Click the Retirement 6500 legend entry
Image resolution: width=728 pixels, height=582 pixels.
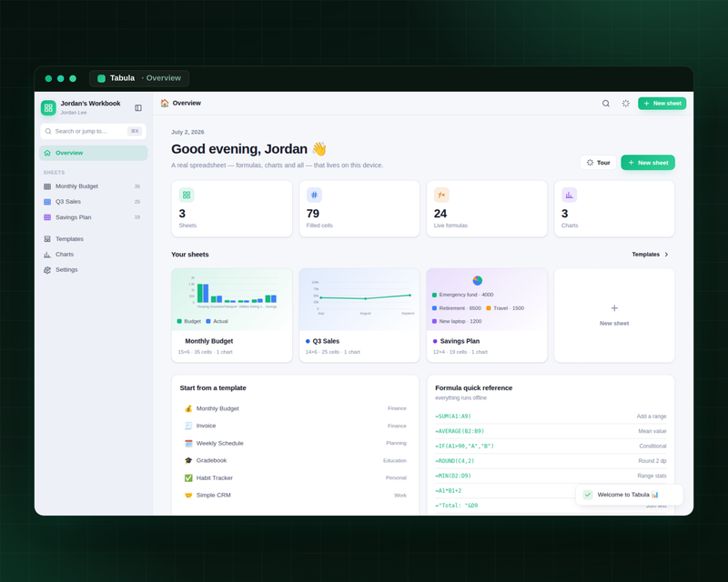coord(457,308)
